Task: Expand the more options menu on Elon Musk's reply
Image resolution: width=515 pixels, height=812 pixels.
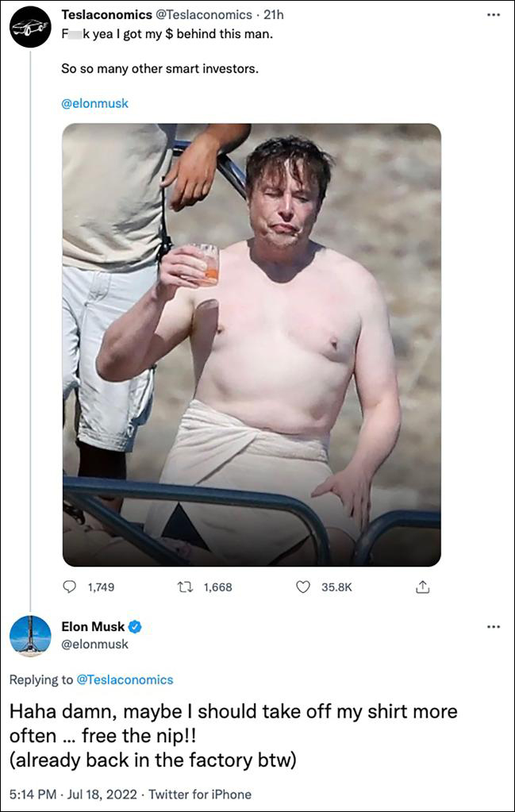Action: (494, 627)
